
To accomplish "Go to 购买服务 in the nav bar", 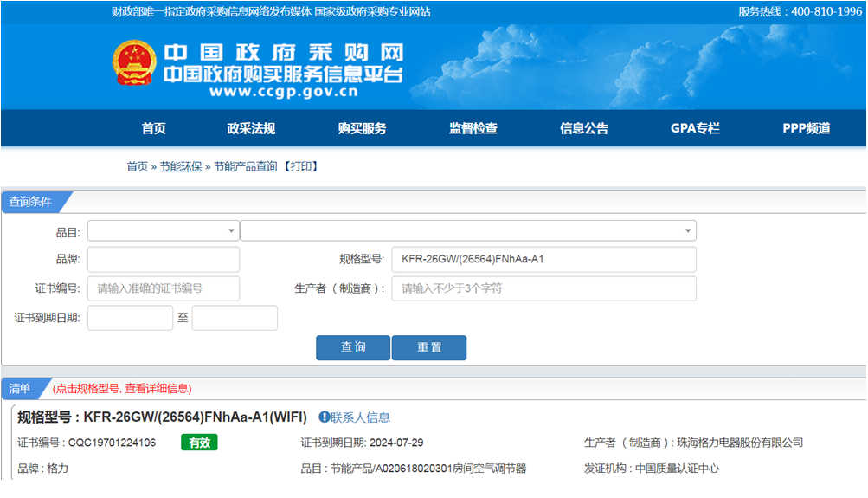I will [x=362, y=128].
